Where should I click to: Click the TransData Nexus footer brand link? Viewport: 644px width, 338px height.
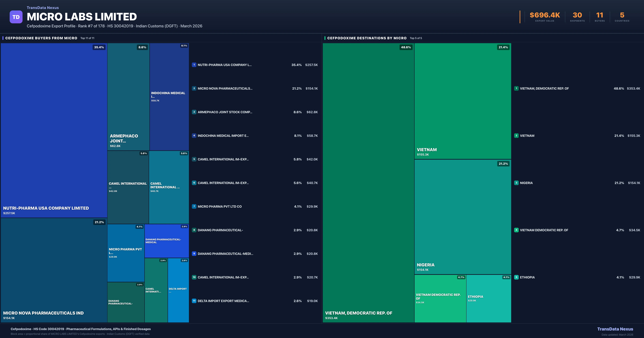pyautogui.click(x=615, y=329)
